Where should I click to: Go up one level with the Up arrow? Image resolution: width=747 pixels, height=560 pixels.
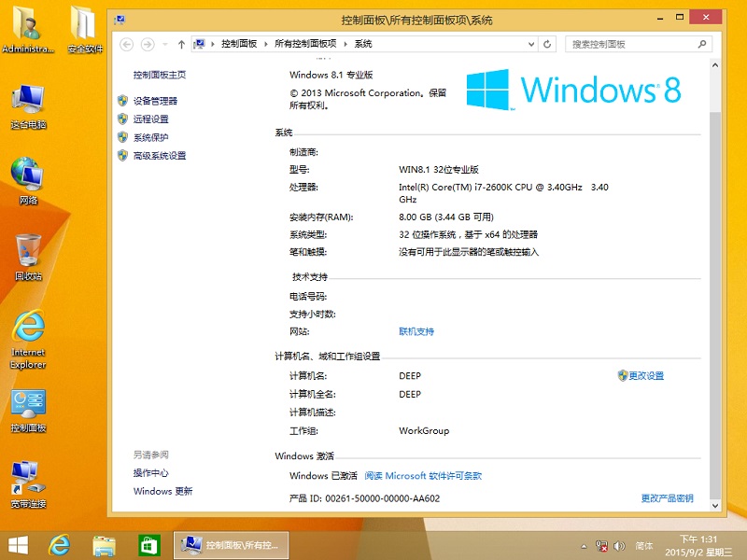click(x=181, y=44)
